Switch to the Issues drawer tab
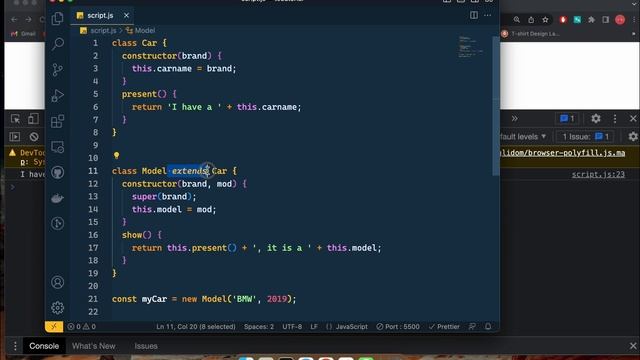The height and width of the screenshot is (360, 640). (x=146, y=346)
